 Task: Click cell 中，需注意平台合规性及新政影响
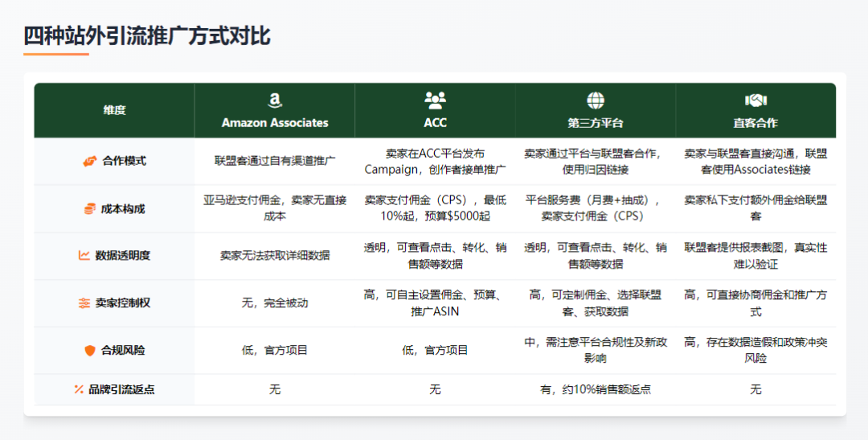[596, 350]
